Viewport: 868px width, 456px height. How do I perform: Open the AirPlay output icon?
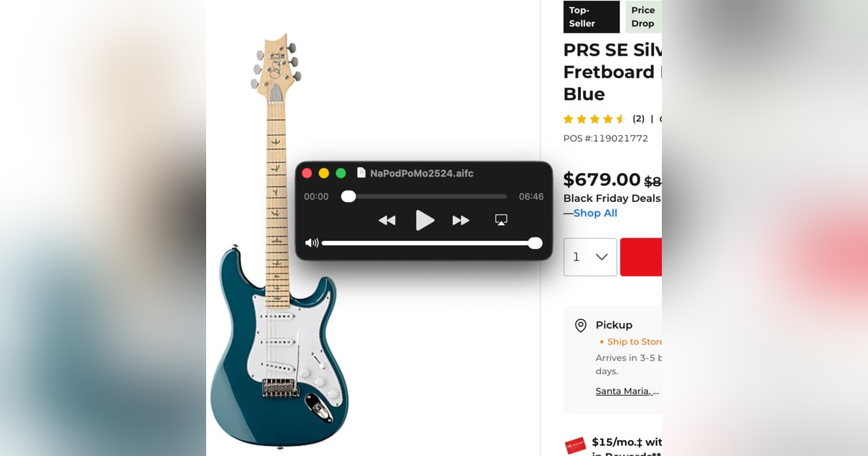point(501,219)
